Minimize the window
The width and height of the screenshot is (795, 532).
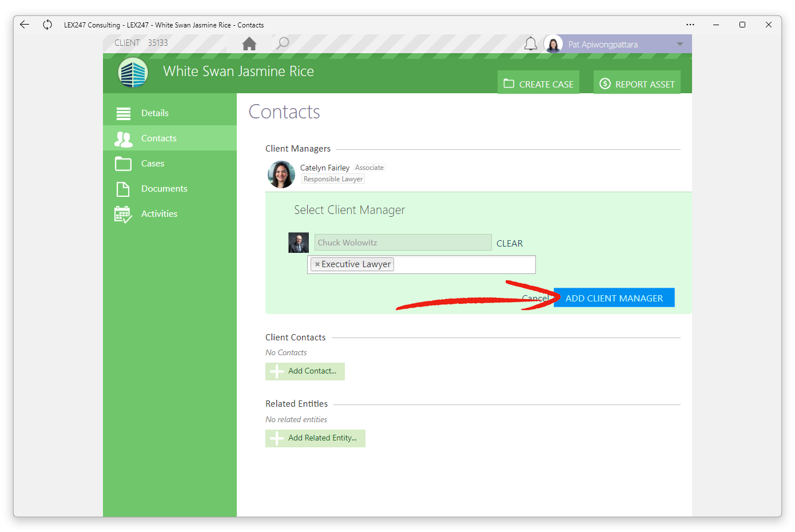click(x=716, y=25)
